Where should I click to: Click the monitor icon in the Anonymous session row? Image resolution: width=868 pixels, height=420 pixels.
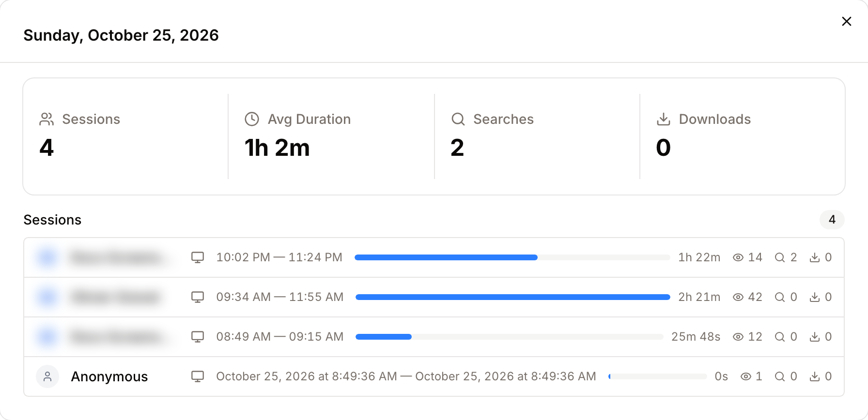[x=198, y=376]
